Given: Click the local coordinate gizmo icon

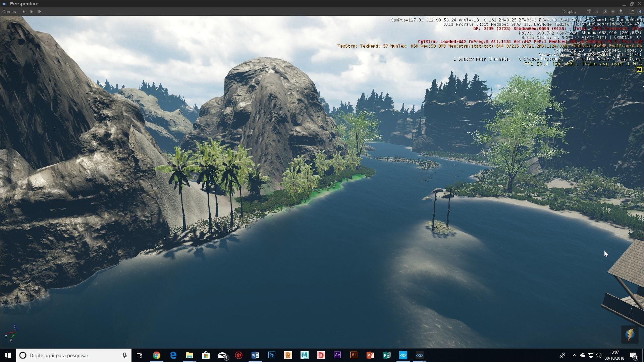Looking at the screenshot, I should [605, 11].
